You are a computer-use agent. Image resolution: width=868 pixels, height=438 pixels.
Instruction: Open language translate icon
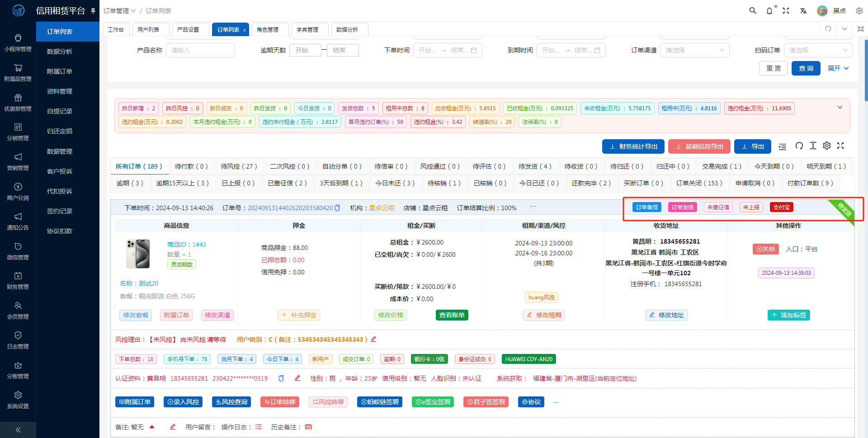[803, 10]
